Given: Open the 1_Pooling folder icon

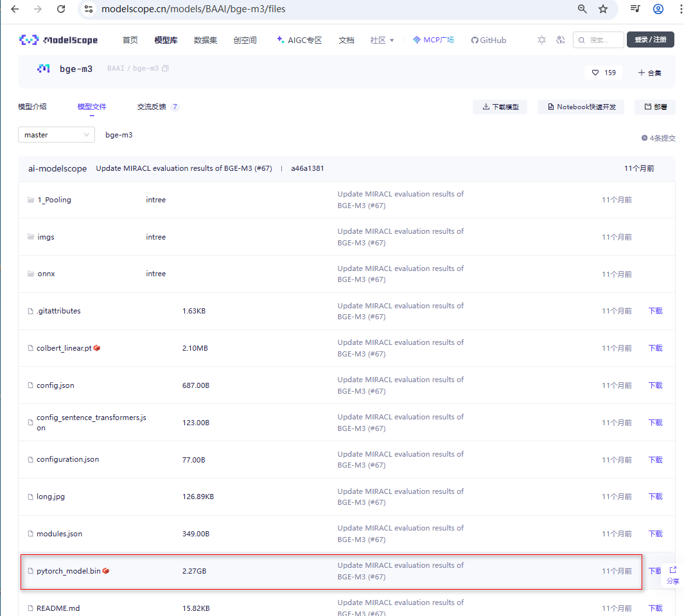Looking at the screenshot, I should 31,200.
